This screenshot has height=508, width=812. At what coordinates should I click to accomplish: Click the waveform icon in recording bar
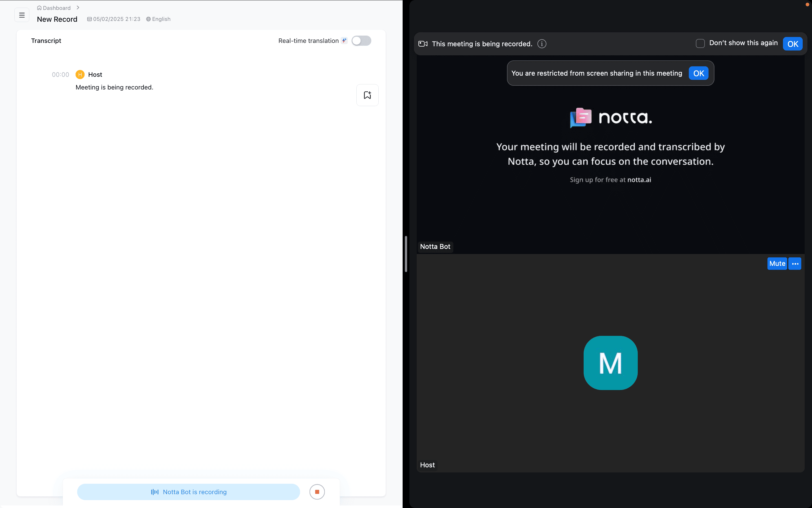pos(155,492)
